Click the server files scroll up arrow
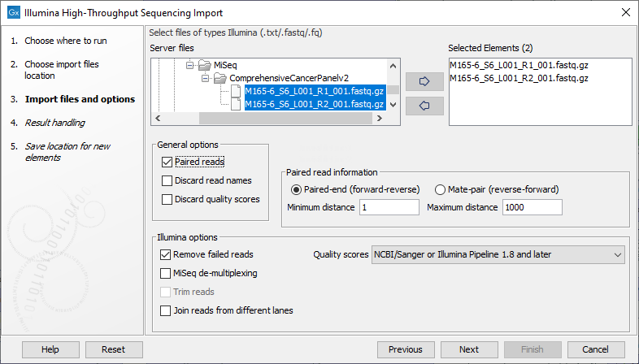The image size is (639, 364). coord(393,66)
